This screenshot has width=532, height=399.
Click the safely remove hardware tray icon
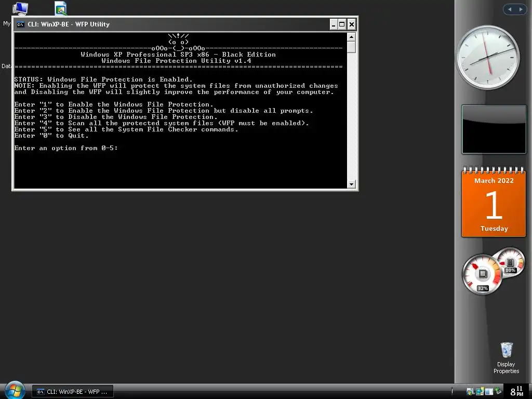click(498, 391)
